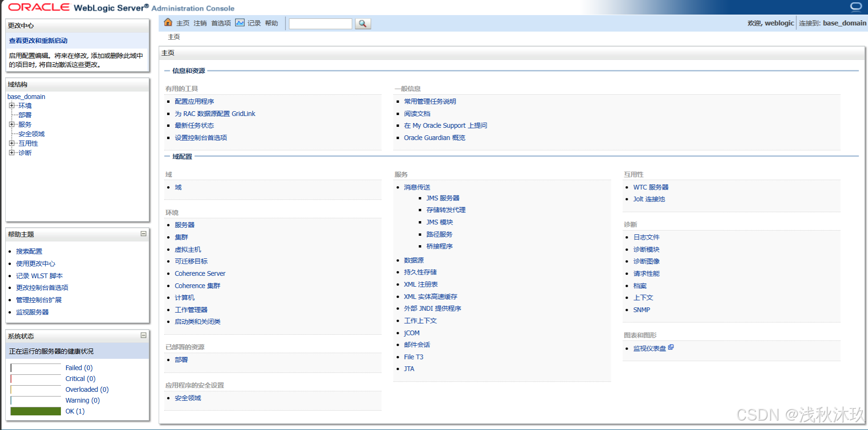Open the 记录 chart icon in toolbar

tap(241, 22)
